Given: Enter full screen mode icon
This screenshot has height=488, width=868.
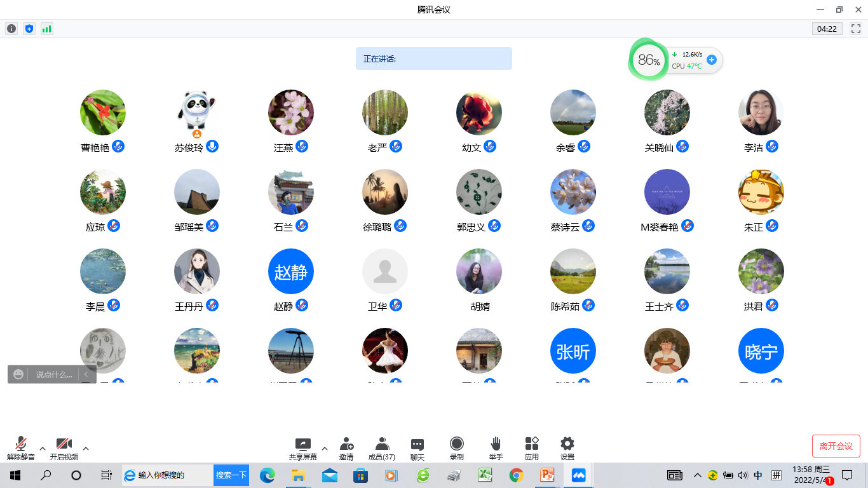Looking at the screenshot, I should [855, 29].
